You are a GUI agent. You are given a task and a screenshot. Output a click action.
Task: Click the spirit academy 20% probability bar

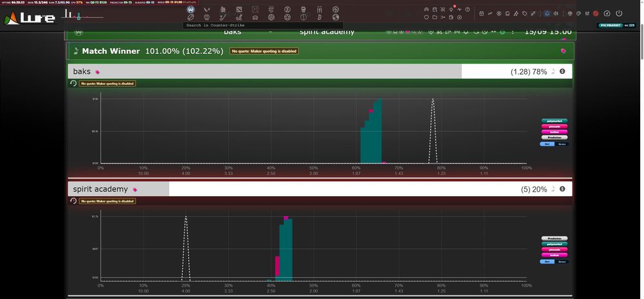click(320, 189)
